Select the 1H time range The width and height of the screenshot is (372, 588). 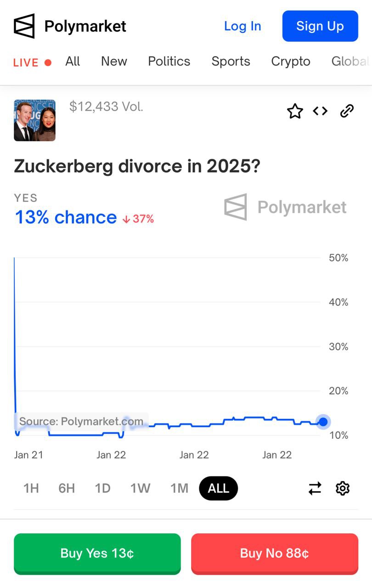31,488
